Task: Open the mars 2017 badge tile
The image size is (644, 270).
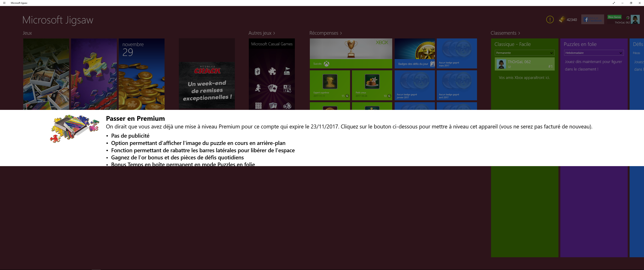Action: 457,53
